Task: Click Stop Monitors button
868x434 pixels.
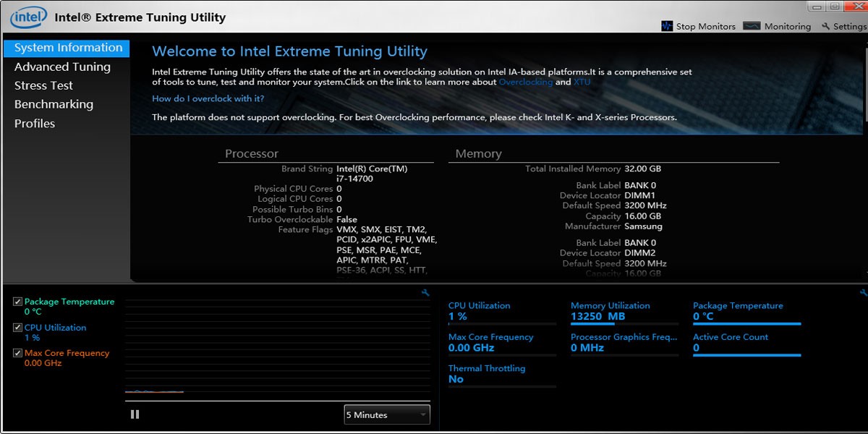Action: [x=699, y=26]
